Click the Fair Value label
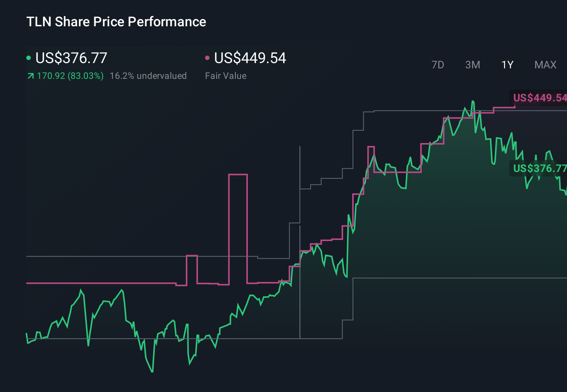The height and width of the screenshot is (392, 567). click(226, 75)
